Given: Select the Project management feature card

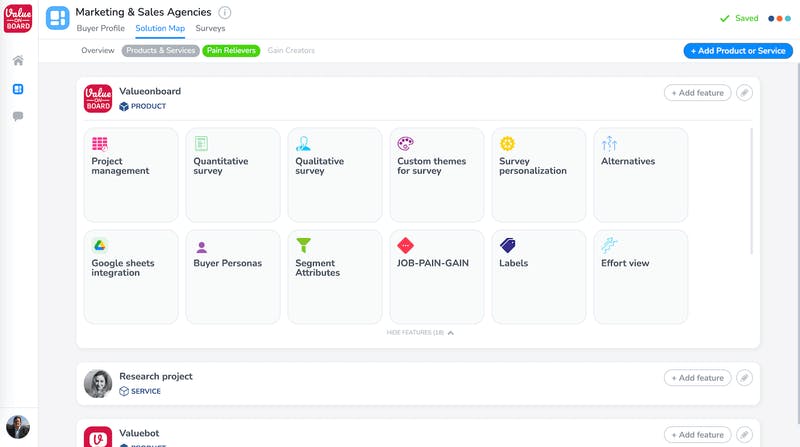Looking at the screenshot, I should coord(131,174).
